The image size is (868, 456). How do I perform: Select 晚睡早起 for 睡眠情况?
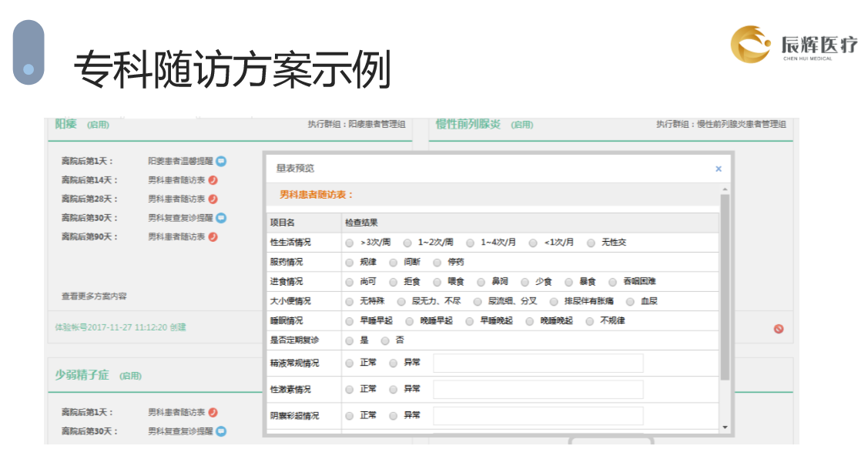410,321
